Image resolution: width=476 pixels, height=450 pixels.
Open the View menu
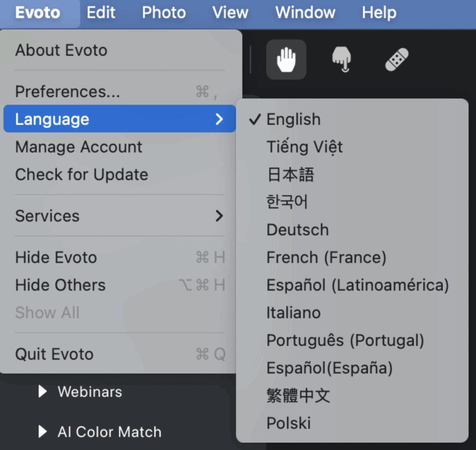230,13
